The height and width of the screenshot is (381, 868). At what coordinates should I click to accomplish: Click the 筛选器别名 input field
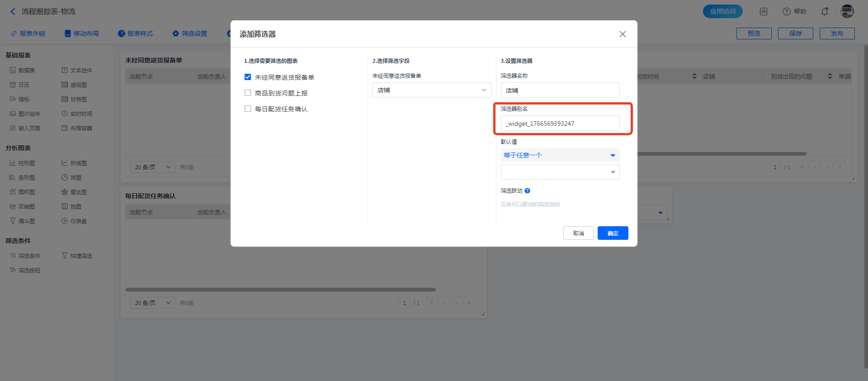pyautogui.click(x=560, y=124)
